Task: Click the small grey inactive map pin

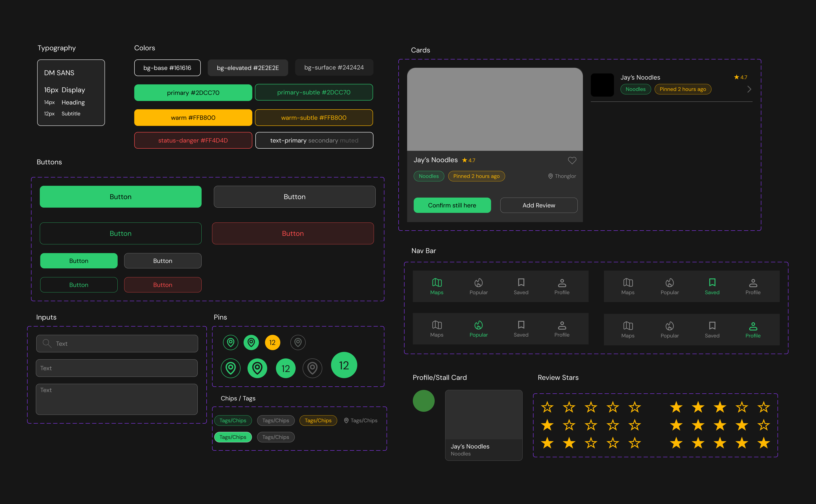Action: click(298, 342)
